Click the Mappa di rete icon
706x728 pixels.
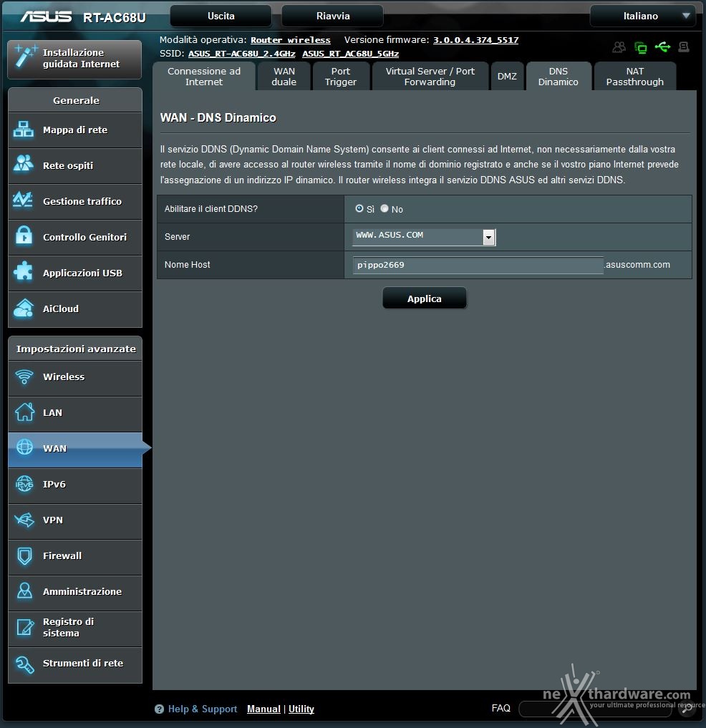coord(23,130)
